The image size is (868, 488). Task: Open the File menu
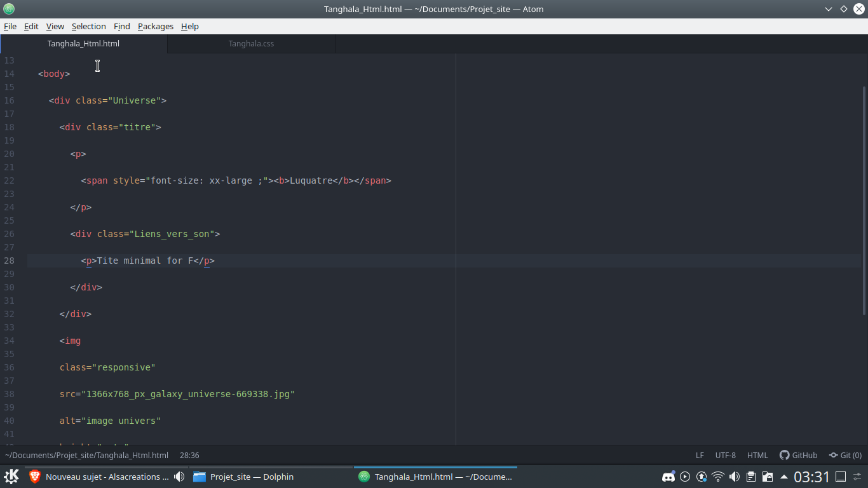[10, 26]
